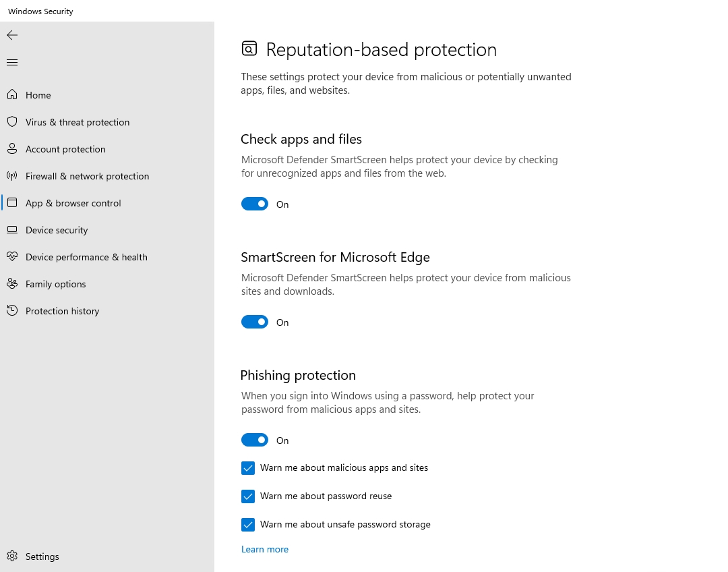Screen dimensions: 728x572
Task: Open Virus & threat protection from sidebar
Action: pyautogui.click(x=78, y=122)
